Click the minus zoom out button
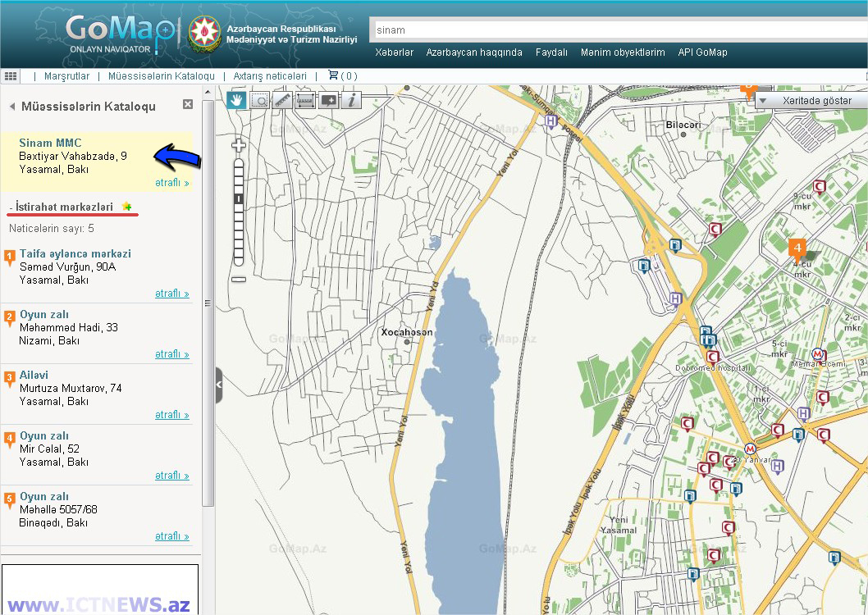 (239, 280)
